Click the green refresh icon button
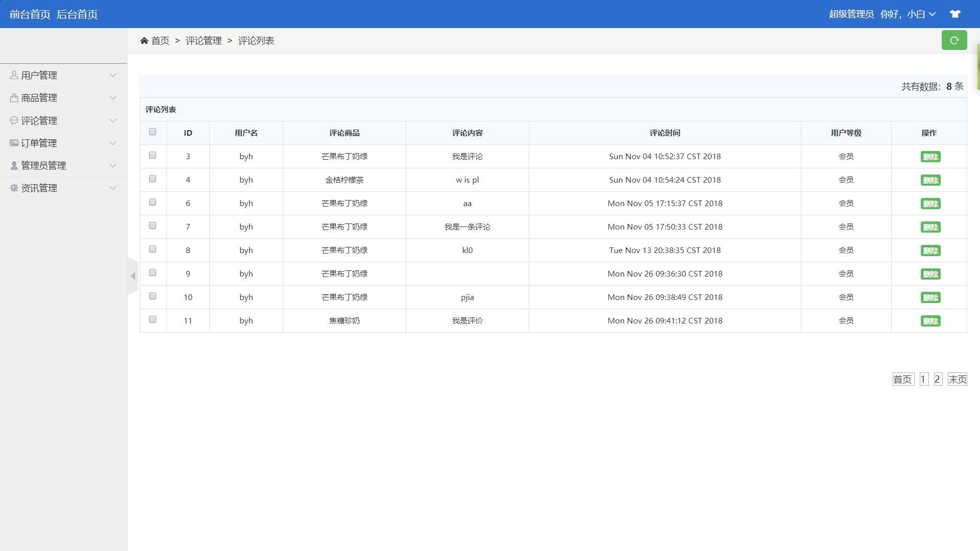980x551 pixels. (x=954, y=40)
